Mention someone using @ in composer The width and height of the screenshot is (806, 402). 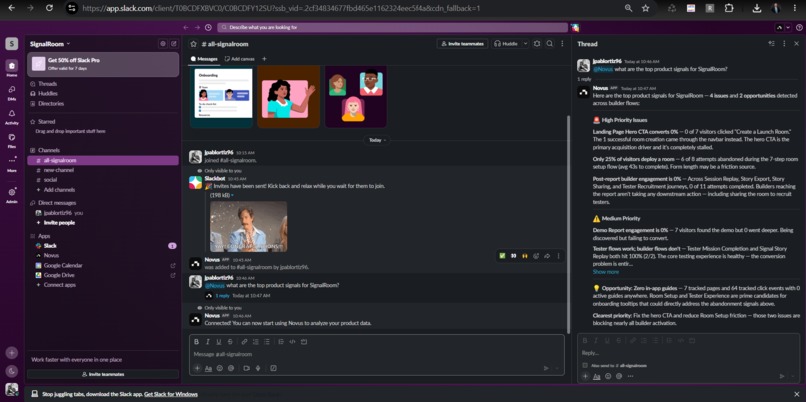(231, 368)
